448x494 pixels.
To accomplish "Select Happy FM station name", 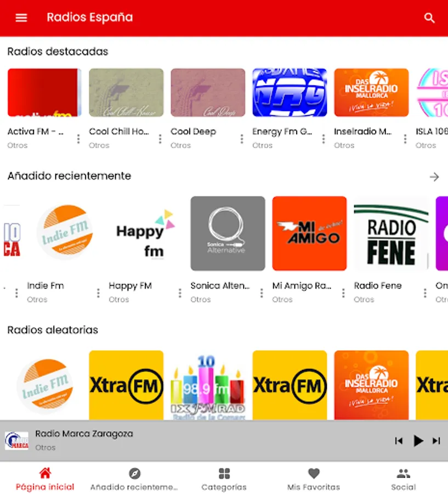I will click(130, 286).
